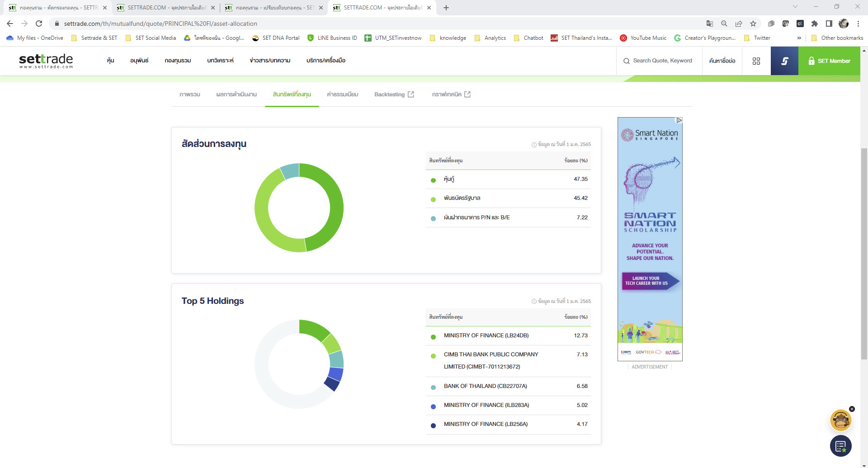This screenshot has height=468, width=868.
Task: Open the browser extensions puzzle icon
Action: pyautogui.click(x=815, y=23)
